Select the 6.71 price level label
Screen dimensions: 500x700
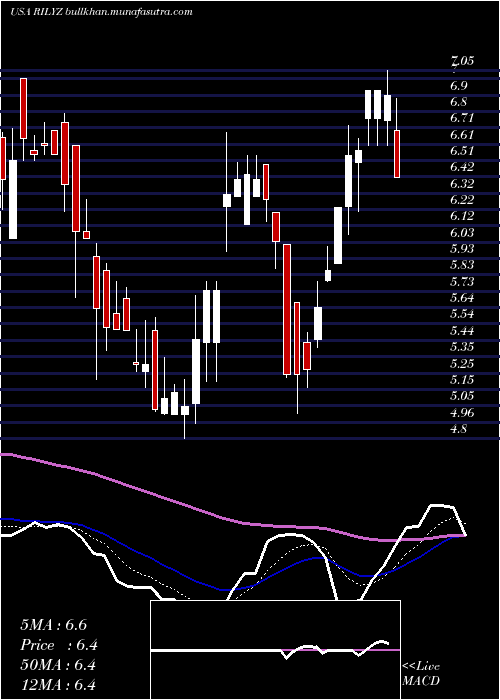pyautogui.click(x=461, y=118)
